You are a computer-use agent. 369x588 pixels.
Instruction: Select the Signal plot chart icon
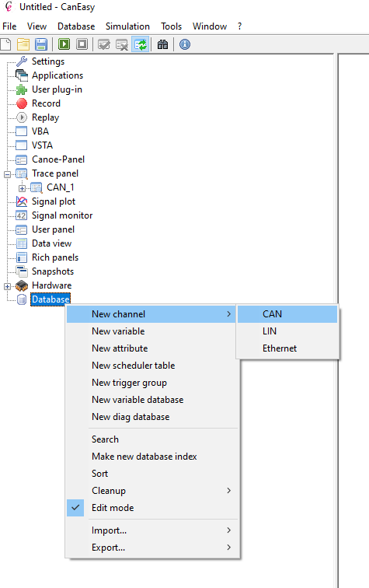coord(22,201)
